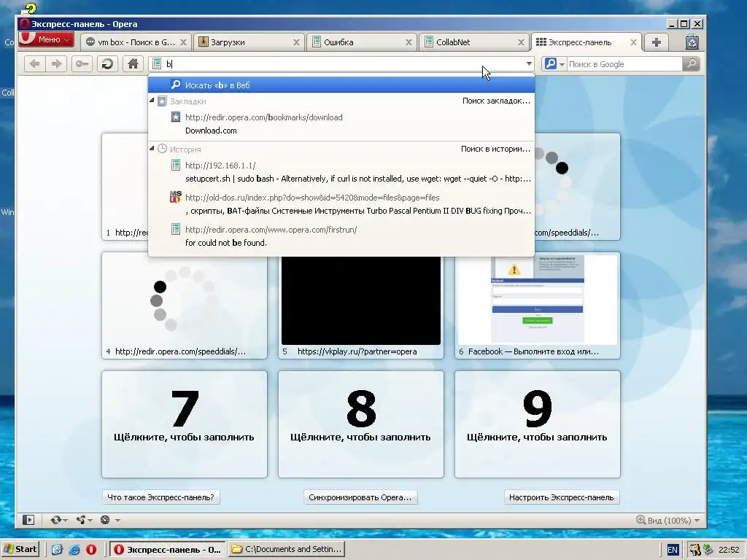Fill empty speed dial slot 7
Screen dimensions: 747x560
185,424
